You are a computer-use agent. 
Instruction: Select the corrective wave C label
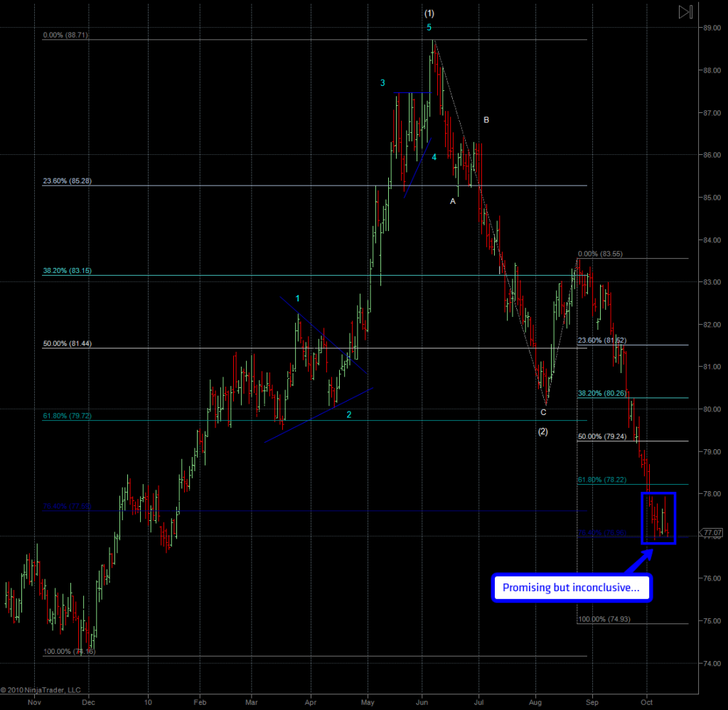click(544, 412)
